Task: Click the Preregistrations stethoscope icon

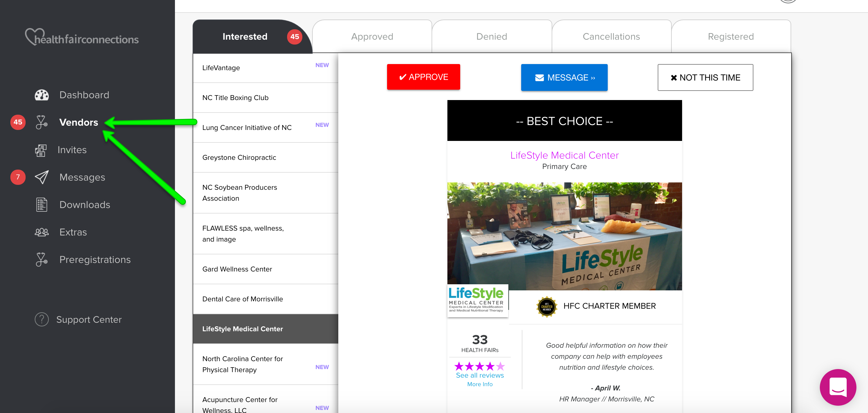Action: click(41, 260)
